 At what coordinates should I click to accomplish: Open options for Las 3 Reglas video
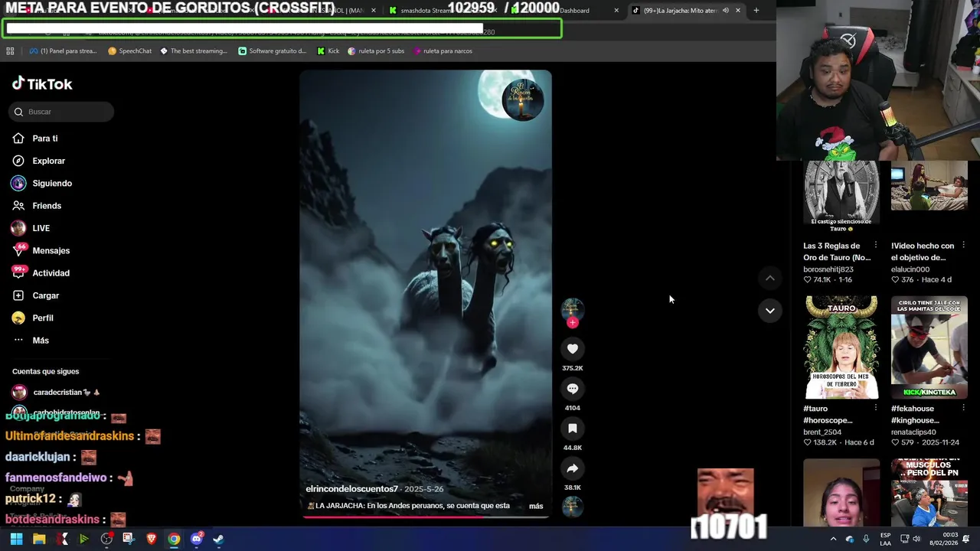click(x=876, y=246)
